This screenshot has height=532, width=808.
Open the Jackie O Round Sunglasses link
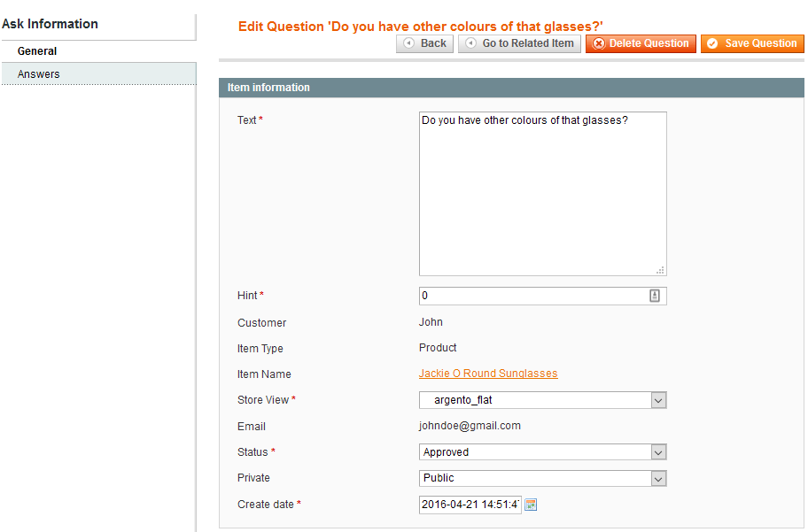click(x=488, y=374)
